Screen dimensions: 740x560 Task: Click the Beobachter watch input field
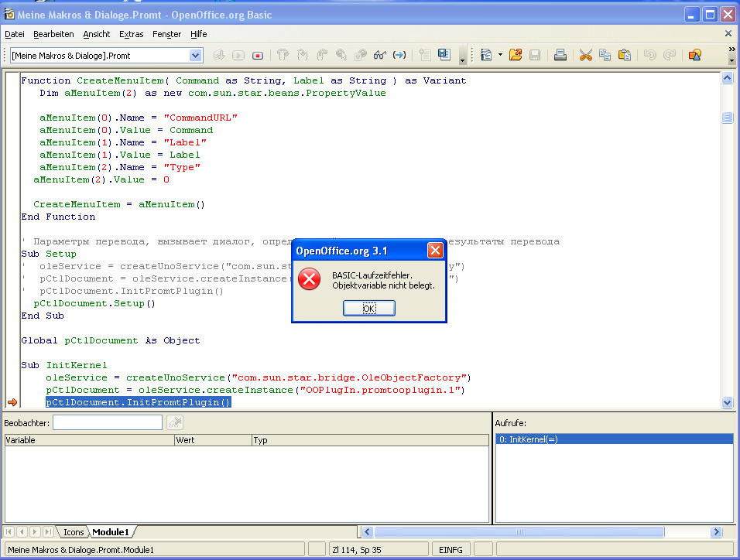[108, 422]
